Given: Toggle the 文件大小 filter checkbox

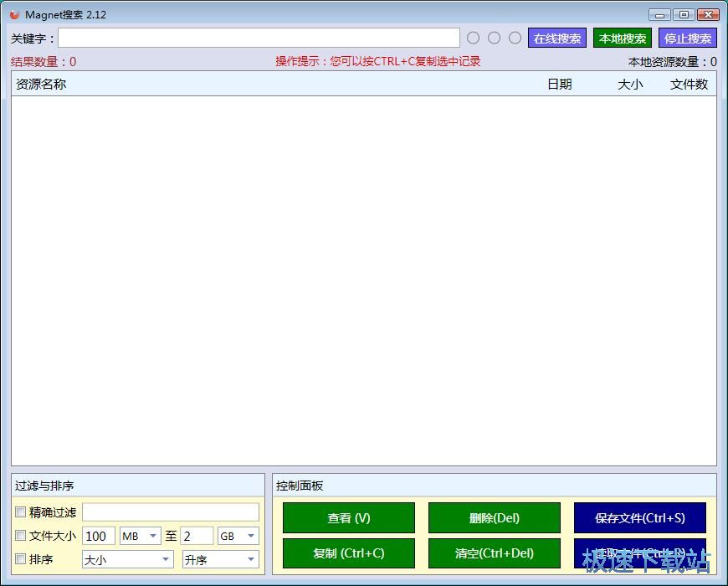Looking at the screenshot, I should click(21, 536).
